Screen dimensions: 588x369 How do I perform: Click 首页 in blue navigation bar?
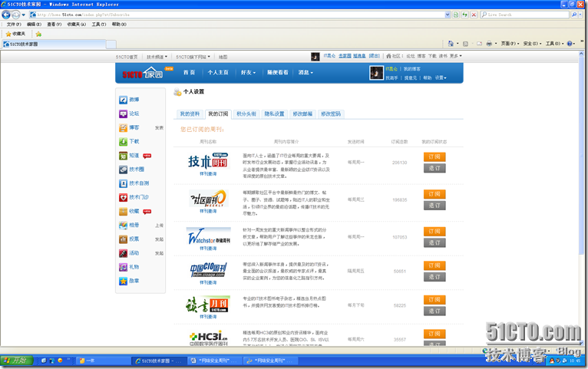[x=189, y=73]
